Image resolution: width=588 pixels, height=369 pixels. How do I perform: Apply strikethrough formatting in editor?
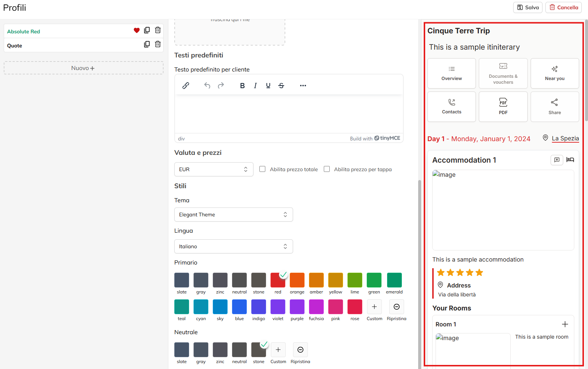(281, 86)
